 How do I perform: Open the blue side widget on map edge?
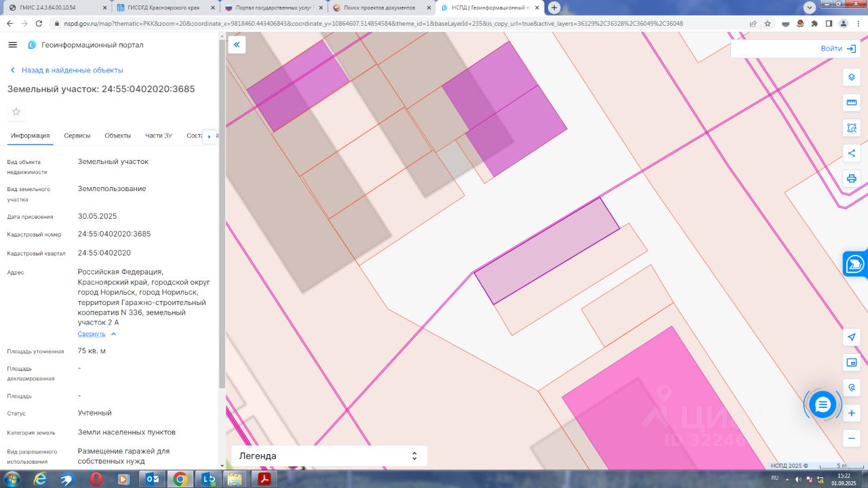point(856,264)
